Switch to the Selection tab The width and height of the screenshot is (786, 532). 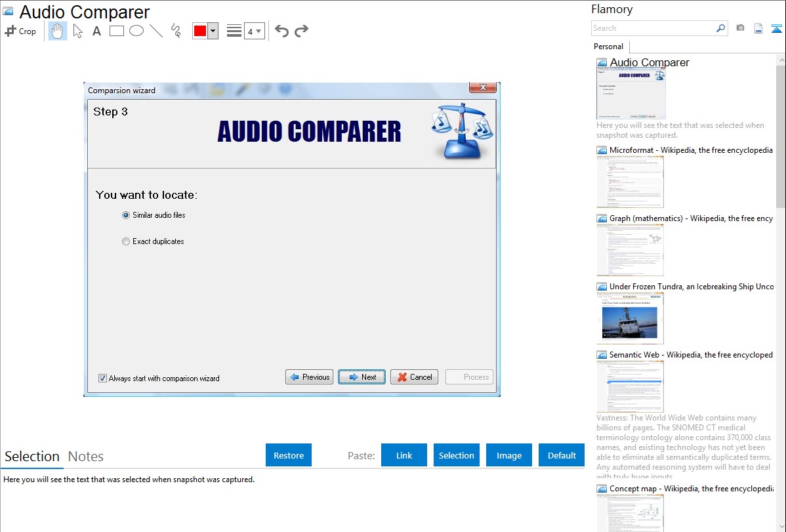click(x=32, y=457)
